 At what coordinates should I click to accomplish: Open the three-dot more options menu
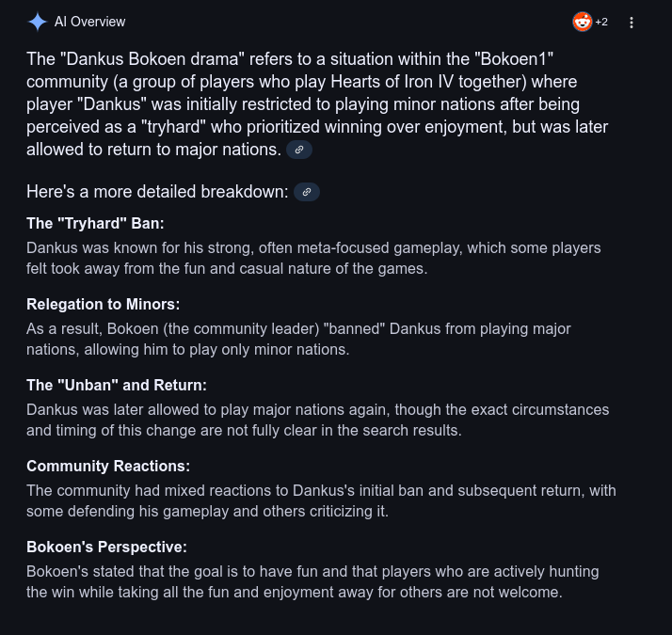632,23
